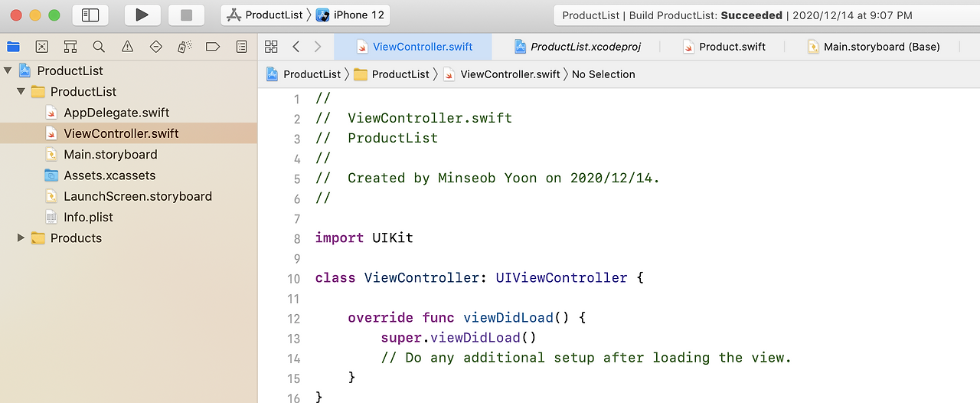The height and width of the screenshot is (403, 980).
Task: Open LaunchScreen.storyboard in the navigator
Action: pos(138,196)
